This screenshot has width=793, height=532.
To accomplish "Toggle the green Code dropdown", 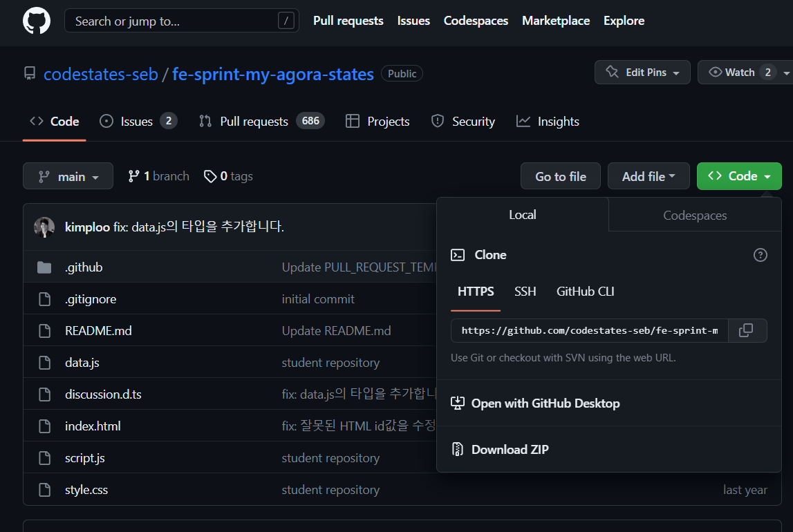I will tap(739, 175).
